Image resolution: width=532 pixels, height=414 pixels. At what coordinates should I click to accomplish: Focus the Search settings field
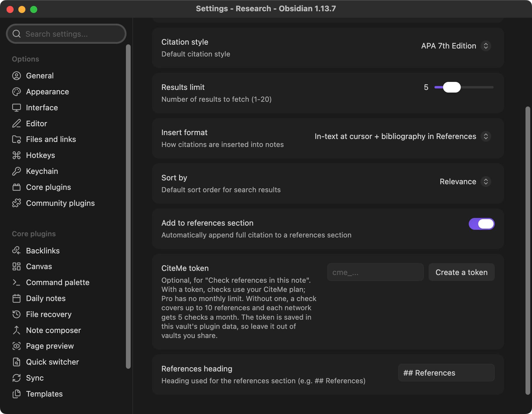pos(66,34)
